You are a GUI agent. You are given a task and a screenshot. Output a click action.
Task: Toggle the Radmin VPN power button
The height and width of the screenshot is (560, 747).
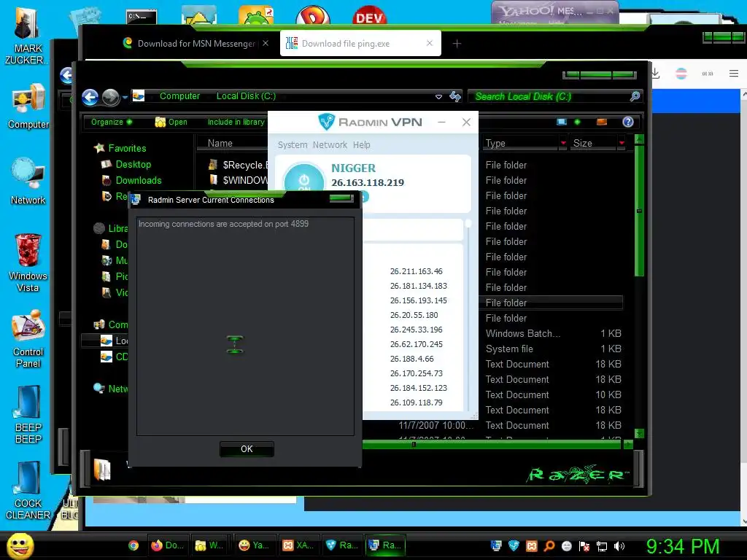(304, 181)
